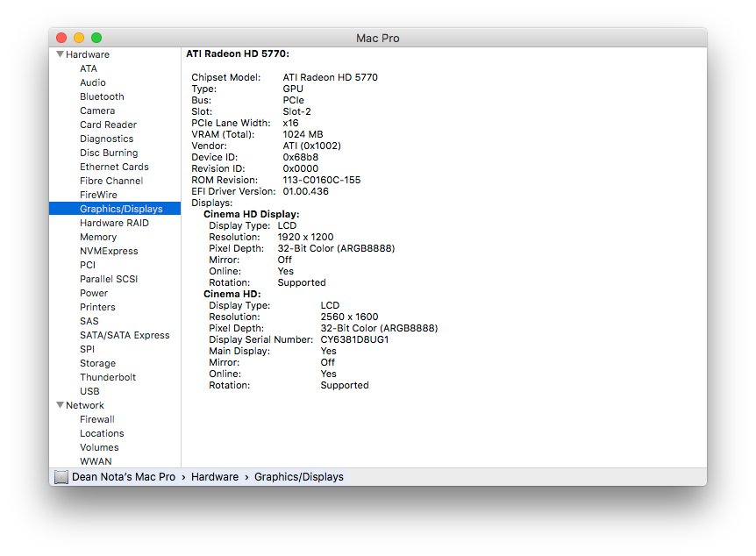Minimize window with the yellow button
Image resolution: width=756 pixels, height=556 pixels.
tap(79, 38)
